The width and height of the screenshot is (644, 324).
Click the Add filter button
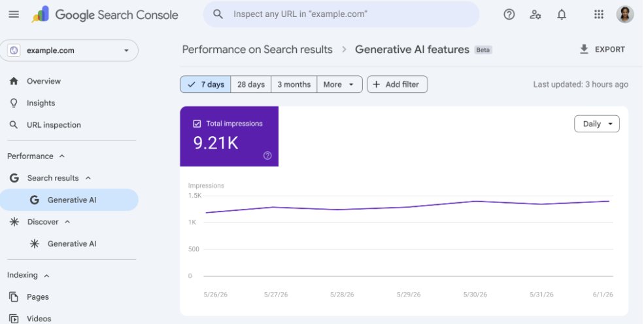tap(397, 84)
